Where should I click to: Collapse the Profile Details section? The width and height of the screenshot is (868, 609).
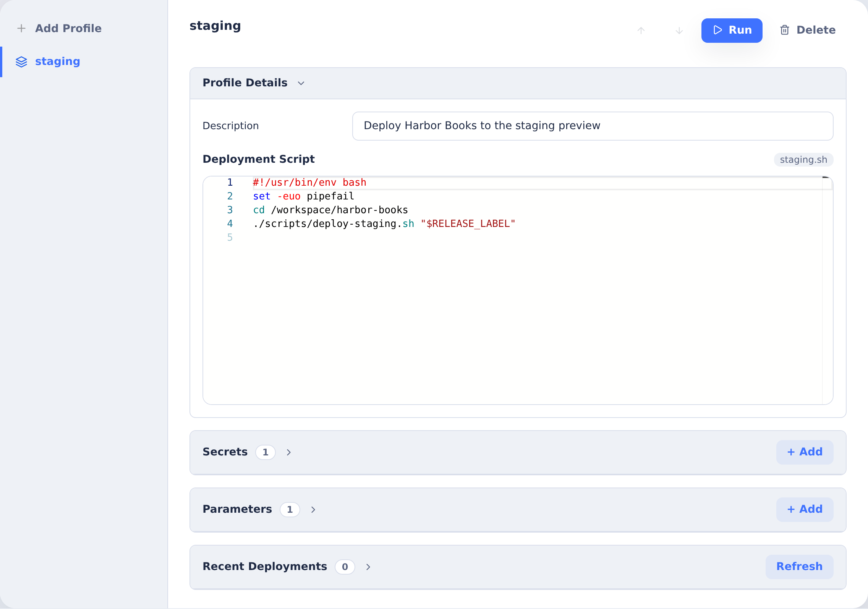pos(301,83)
